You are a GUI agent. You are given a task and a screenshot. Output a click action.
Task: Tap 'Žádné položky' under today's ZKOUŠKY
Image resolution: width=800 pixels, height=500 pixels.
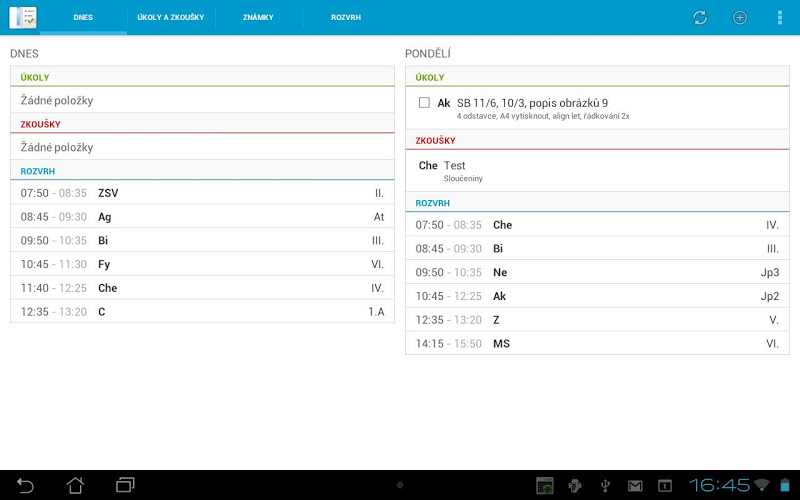point(57,147)
